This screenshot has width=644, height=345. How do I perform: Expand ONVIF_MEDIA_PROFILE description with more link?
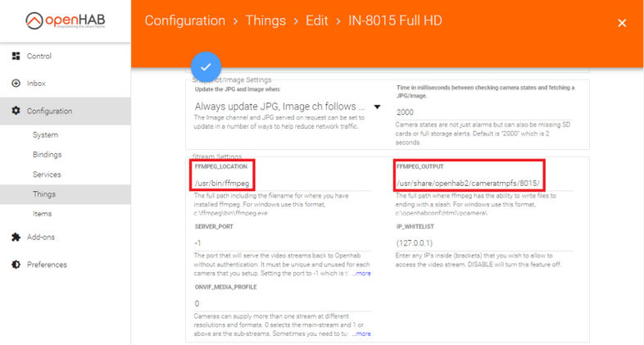click(362, 334)
